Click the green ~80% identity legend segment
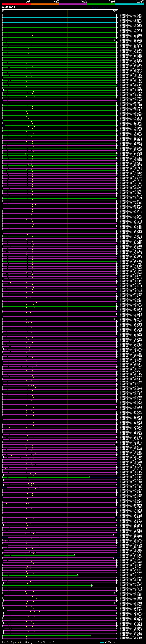Image resolution: width=146 pixels, height=644 pixels. pyautogui.click(x=101, y=4)
